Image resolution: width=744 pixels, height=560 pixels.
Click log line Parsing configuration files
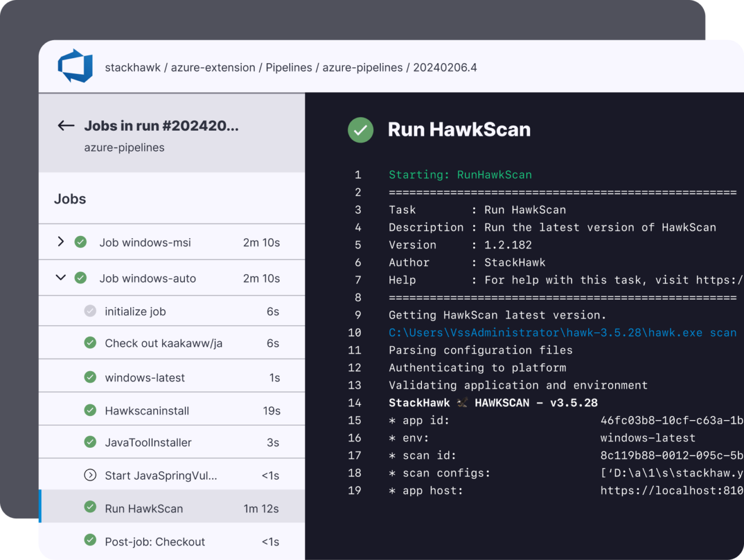click(481, 350)
